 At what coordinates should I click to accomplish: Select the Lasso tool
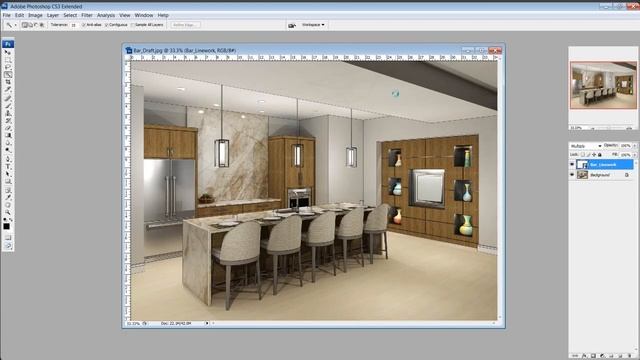pos(8,67)
